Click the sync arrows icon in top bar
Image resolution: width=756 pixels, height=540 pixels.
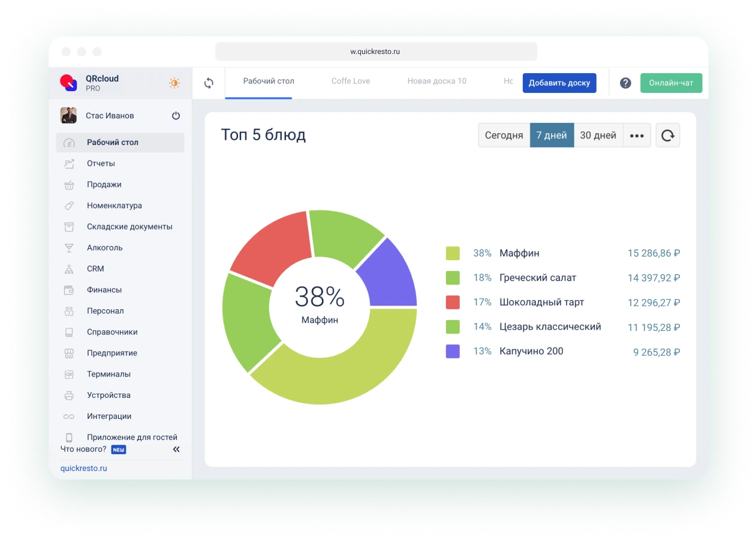209,83
